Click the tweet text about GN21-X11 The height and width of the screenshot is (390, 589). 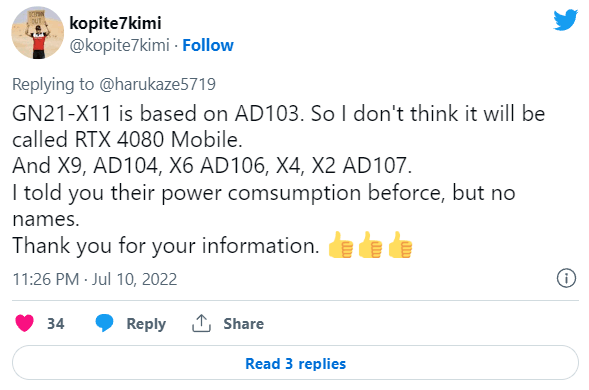tap(279, 179)
